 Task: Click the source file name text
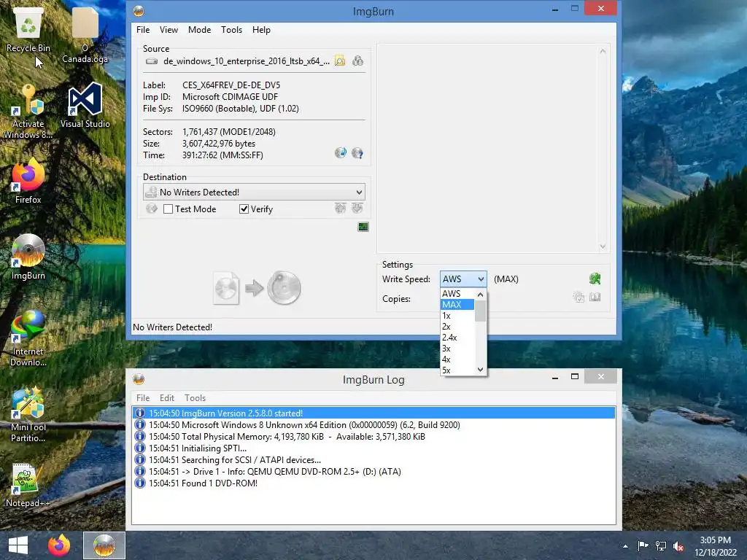[x=246, y=61]
